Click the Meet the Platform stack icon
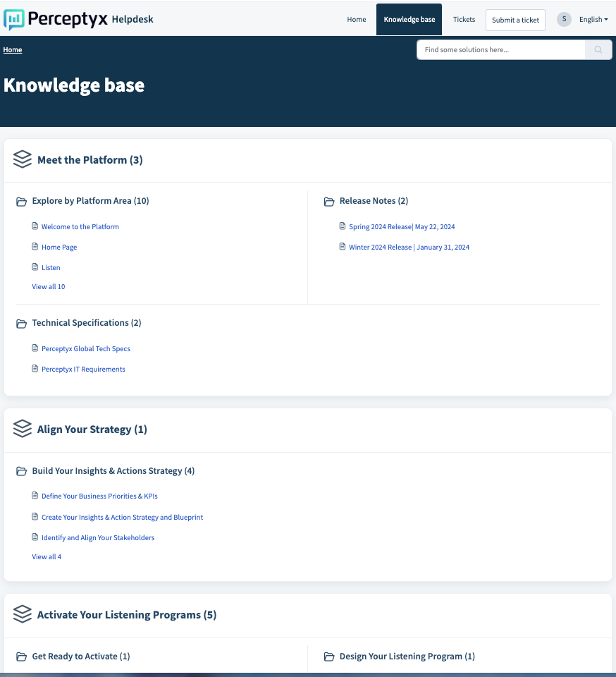The image size is (616, 677). click(x=23, y=159)
